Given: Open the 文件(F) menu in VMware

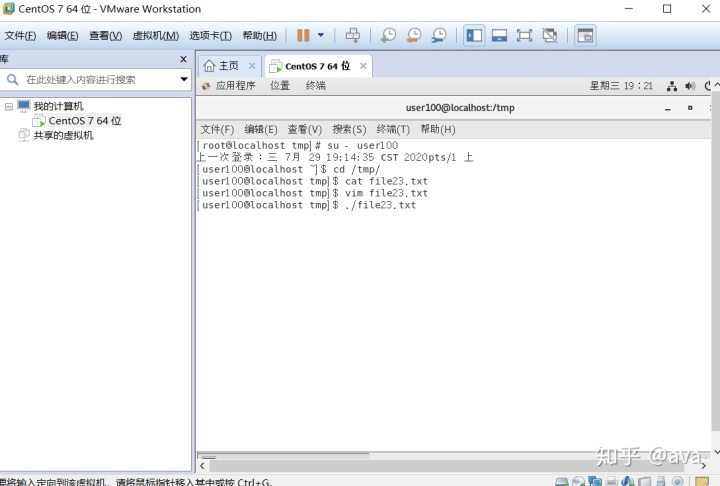Looking at the screenshot, I should click(20, 35).
